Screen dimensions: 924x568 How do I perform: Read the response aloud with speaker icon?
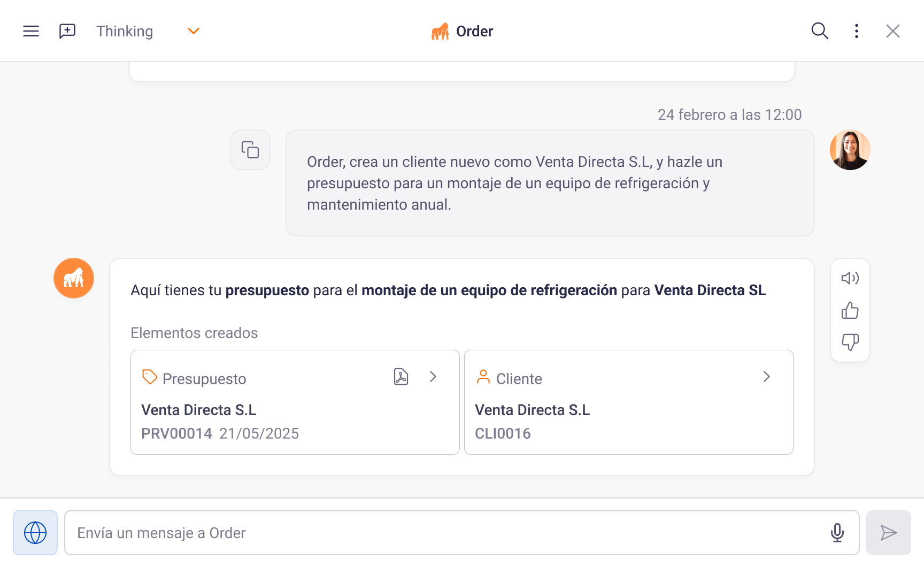click(850, 278)
